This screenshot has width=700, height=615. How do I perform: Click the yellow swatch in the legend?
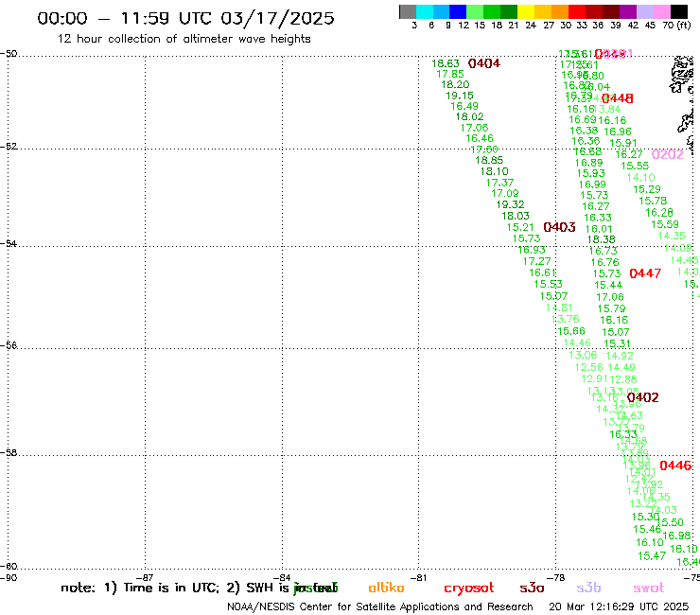(526, 11)
